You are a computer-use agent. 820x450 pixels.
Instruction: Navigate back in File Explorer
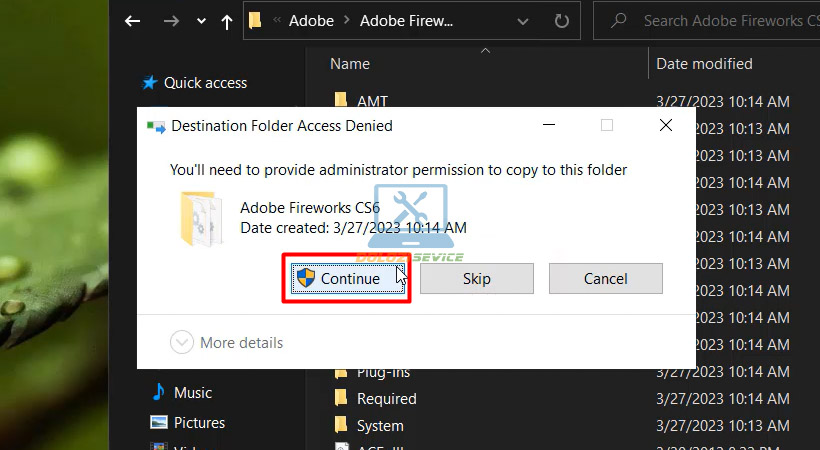[133, 21]
